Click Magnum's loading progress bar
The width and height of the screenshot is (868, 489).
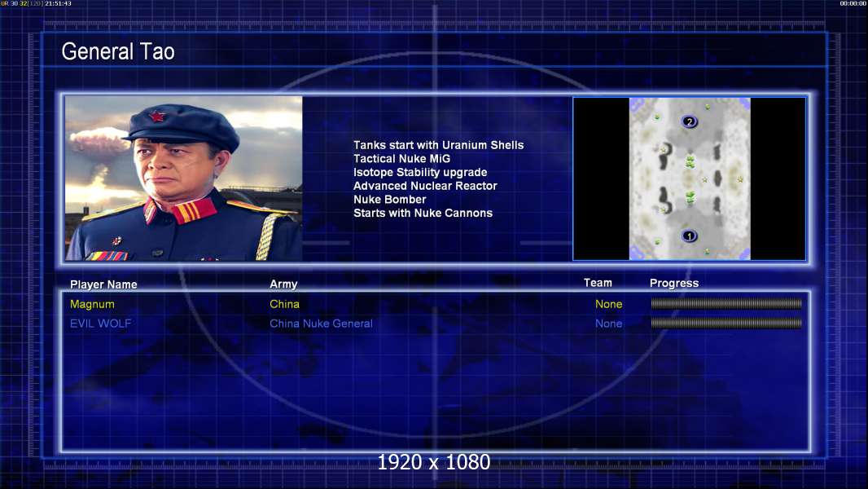tap(726, 303)
